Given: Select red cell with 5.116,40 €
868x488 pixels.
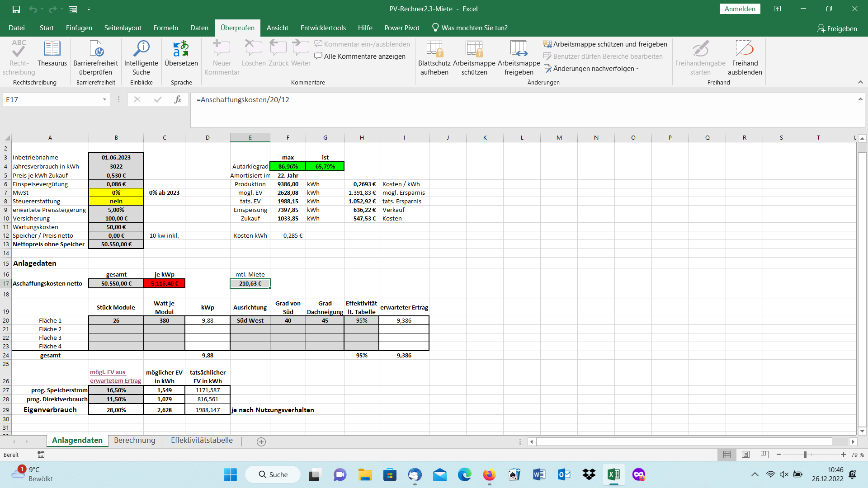Looking at the screenshot, I should click(164, 283).
